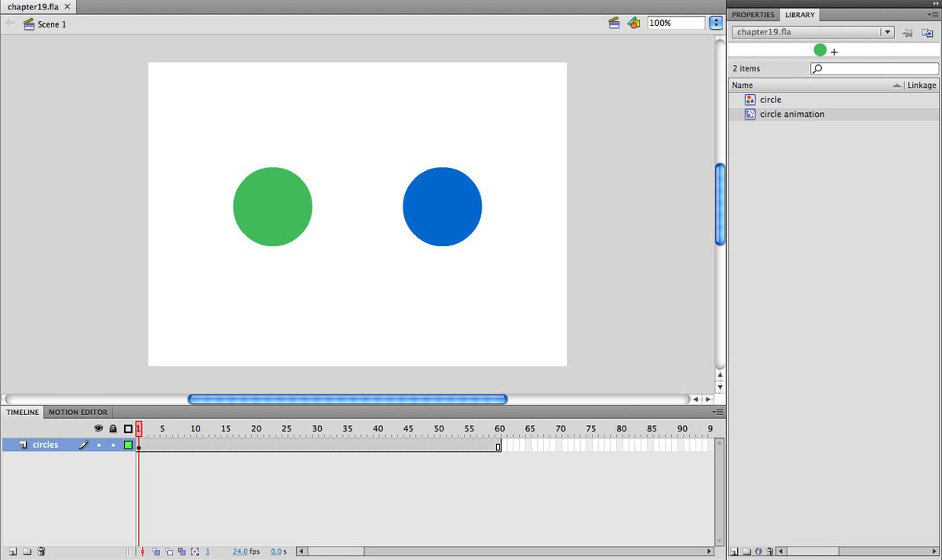This screenshot has width=942, height=560.
Task: Open the chapter19.fla library dropdown
Action: tap(886, 32)
